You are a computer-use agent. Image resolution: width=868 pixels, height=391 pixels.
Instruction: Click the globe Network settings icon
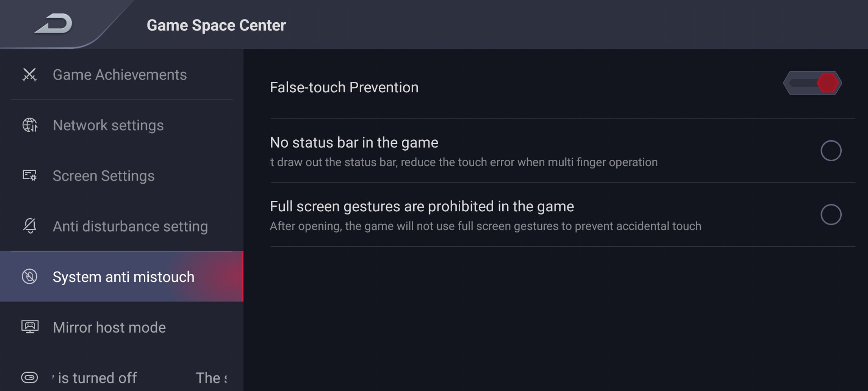pos(30,125)
